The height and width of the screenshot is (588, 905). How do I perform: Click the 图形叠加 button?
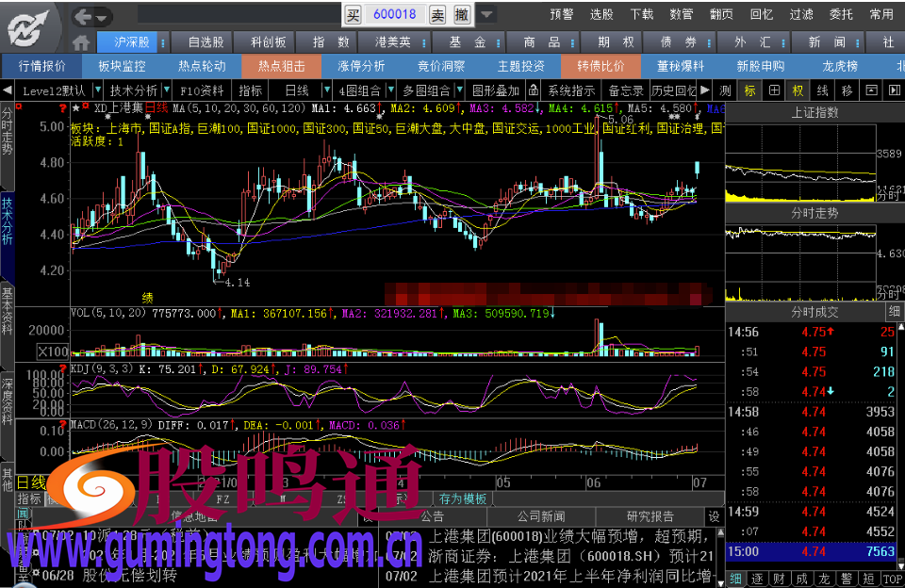point(496,90)
